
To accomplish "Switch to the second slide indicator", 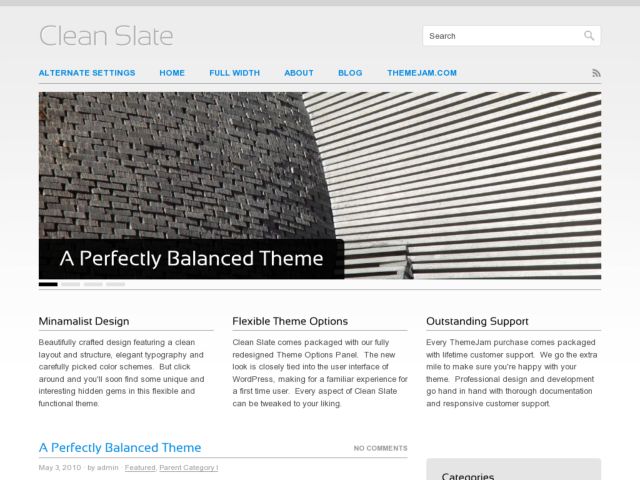I will (x=71, y=284).
